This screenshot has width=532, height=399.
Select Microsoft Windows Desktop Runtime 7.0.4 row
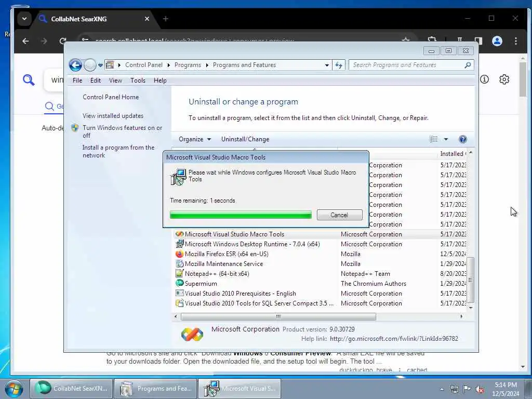point(321,244)
